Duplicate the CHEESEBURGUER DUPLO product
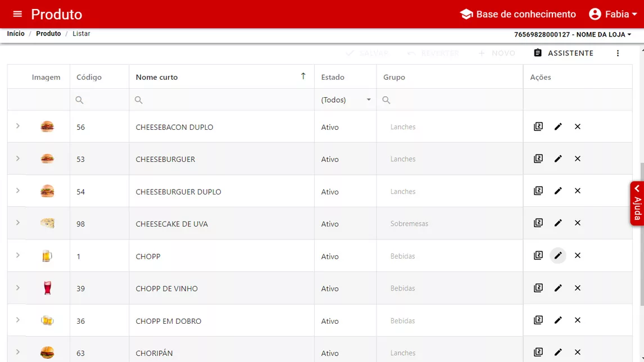644x362 pixels. (538, 191)
